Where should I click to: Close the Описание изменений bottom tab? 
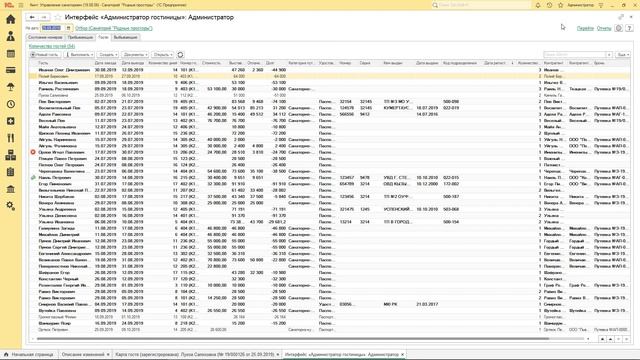coord(108,354)
